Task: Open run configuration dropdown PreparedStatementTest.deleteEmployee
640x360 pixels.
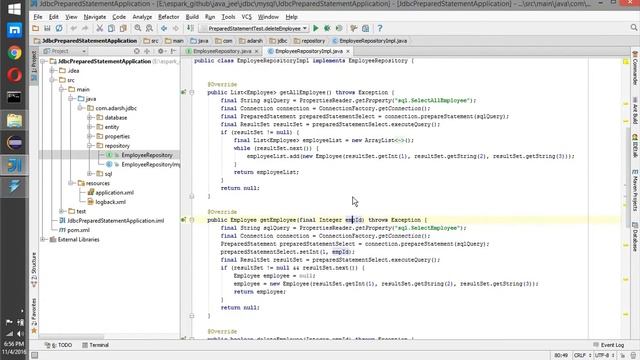Action: (254, 29)
